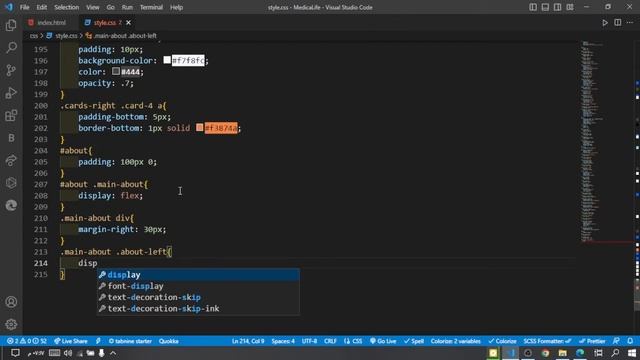Select the font-display autocomplete suggestion
Image resolution: width=640 pixels, height=360 pixels.
(198, 286)
